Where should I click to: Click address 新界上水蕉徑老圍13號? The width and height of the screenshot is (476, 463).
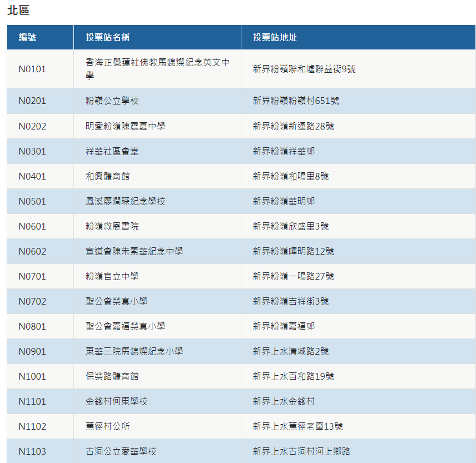[x=297, y=426]
